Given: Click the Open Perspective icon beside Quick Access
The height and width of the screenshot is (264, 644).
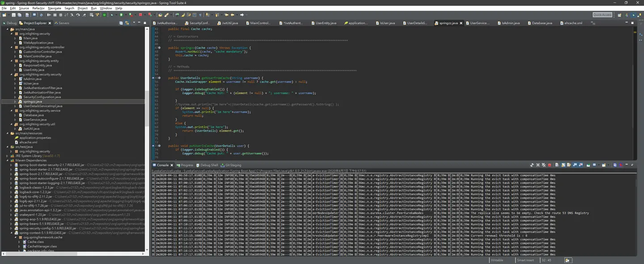Looking at the screenshot, I should click(619, 15).
